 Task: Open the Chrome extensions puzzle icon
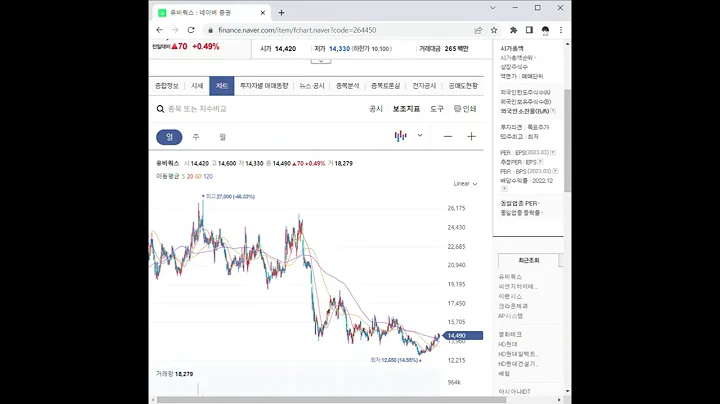point(513,30)
